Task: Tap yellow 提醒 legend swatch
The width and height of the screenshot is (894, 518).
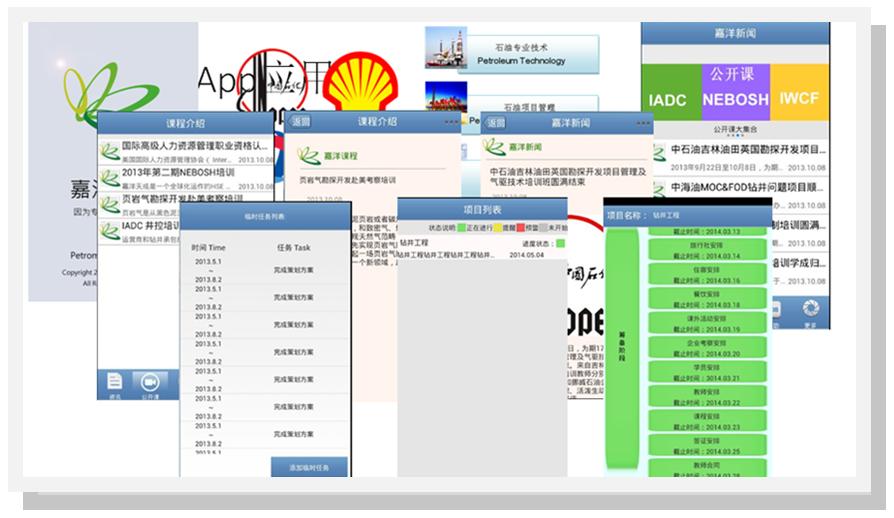Action: pyautogui.click(x=497, y=228)
